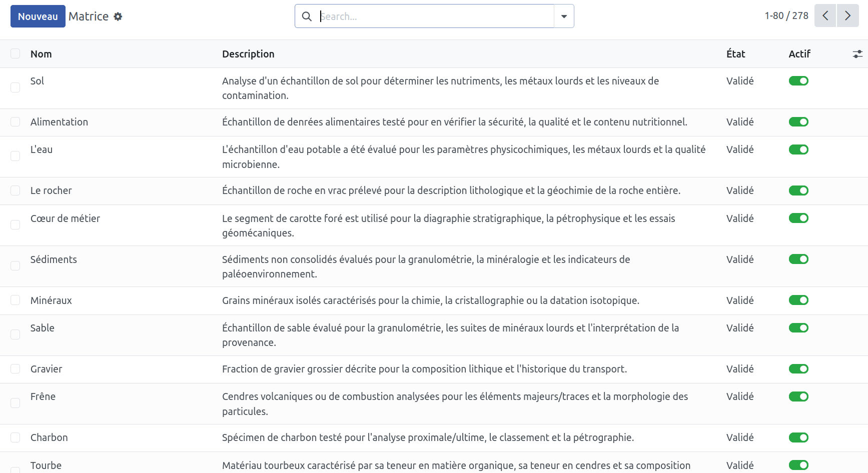Screen dimensions: 868x473
Task: Expand the search options dropdown arrow
Action: (x=564, y=16)
